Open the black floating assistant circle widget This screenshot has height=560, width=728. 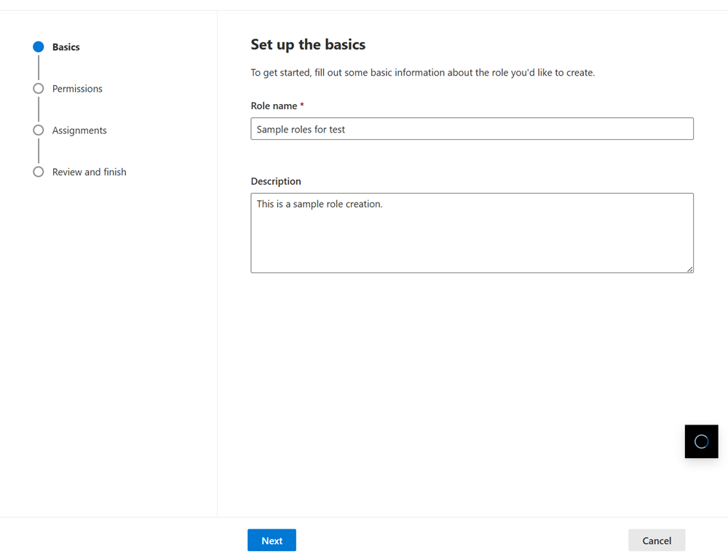click(x=702, y=441)
